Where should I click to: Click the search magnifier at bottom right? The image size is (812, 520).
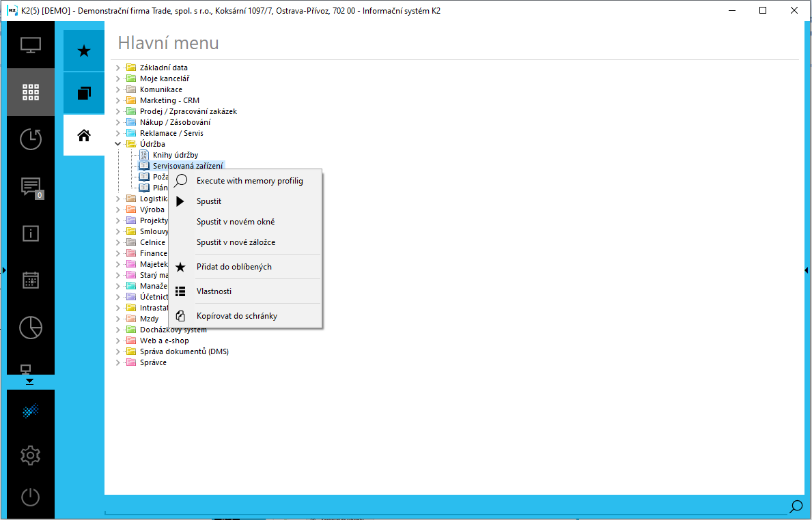pyautogui.click(x=796, y=506)
